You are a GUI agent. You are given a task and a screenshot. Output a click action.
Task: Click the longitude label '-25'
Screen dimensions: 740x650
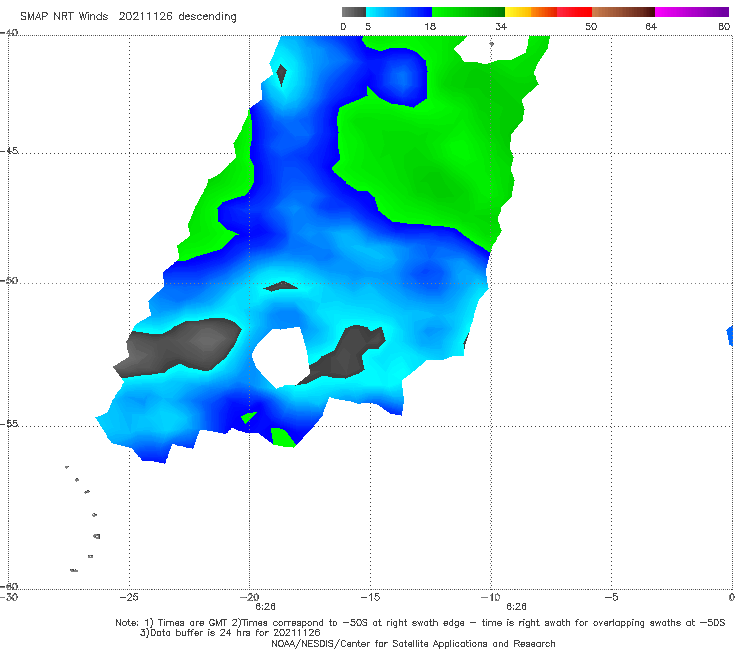coord(129,597)
